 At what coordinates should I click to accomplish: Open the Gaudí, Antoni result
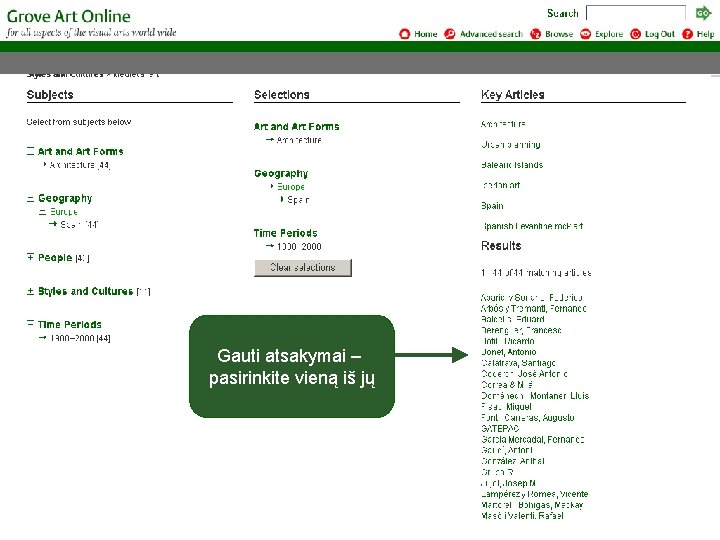507,450
